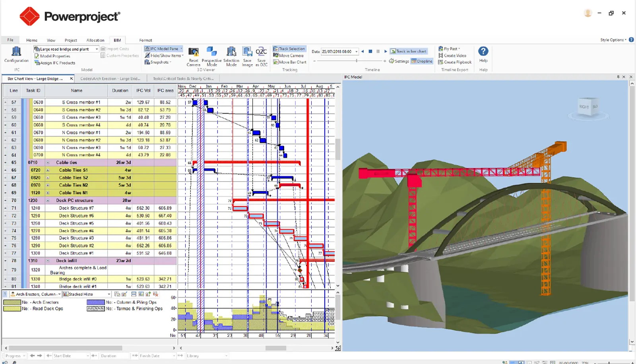
Task: Toggle the Dropline timeline option
Action: pos(422,61)
